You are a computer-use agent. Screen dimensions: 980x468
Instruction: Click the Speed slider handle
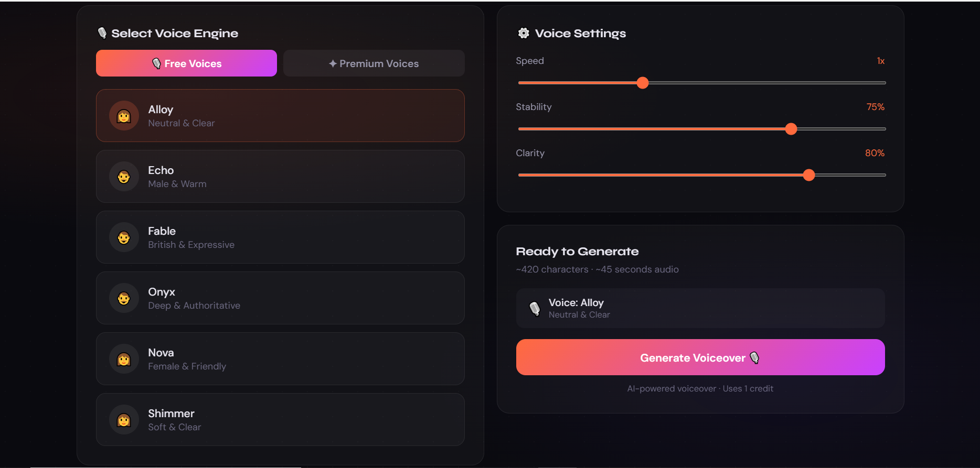tap(642, 82)
